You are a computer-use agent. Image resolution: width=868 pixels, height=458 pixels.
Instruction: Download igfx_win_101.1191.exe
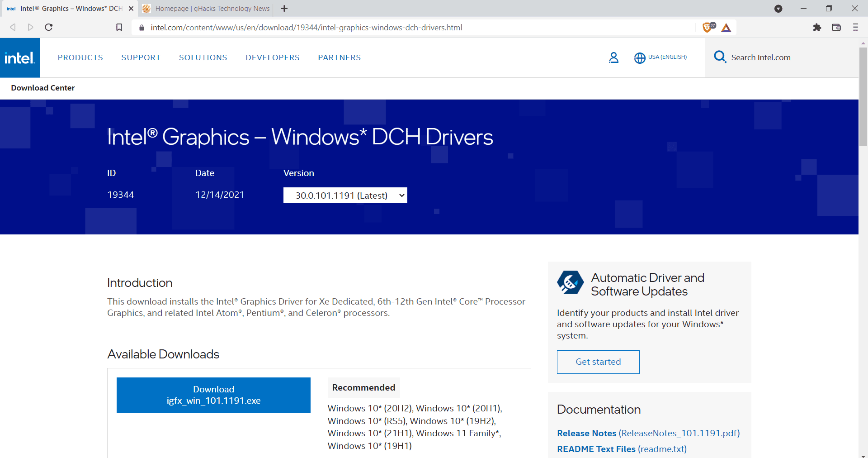(213, 395)
